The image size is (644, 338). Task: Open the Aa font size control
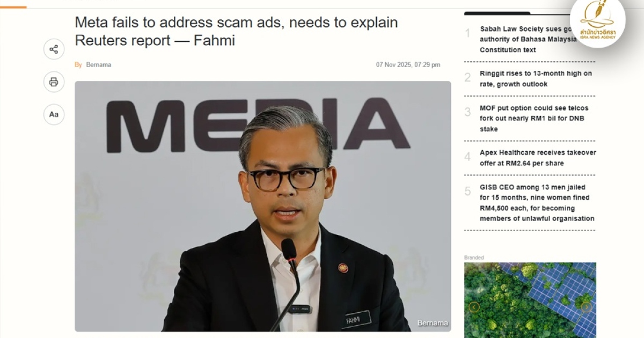coord(54,114)
